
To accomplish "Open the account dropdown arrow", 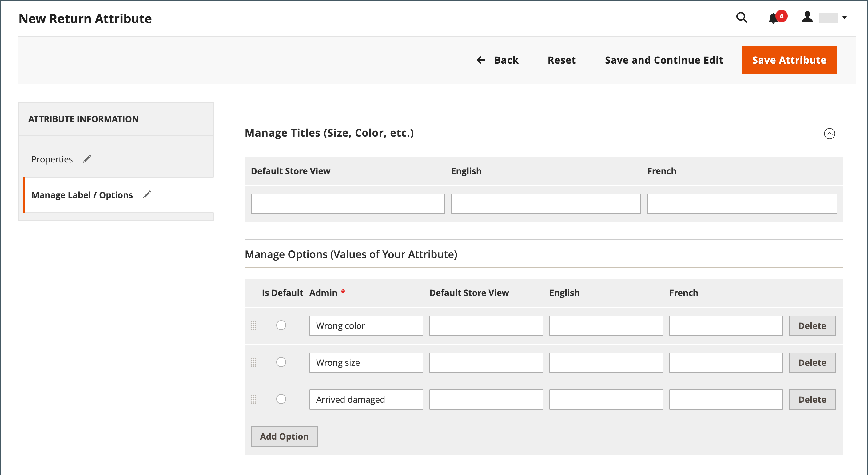I will click(x=845, y=18).
